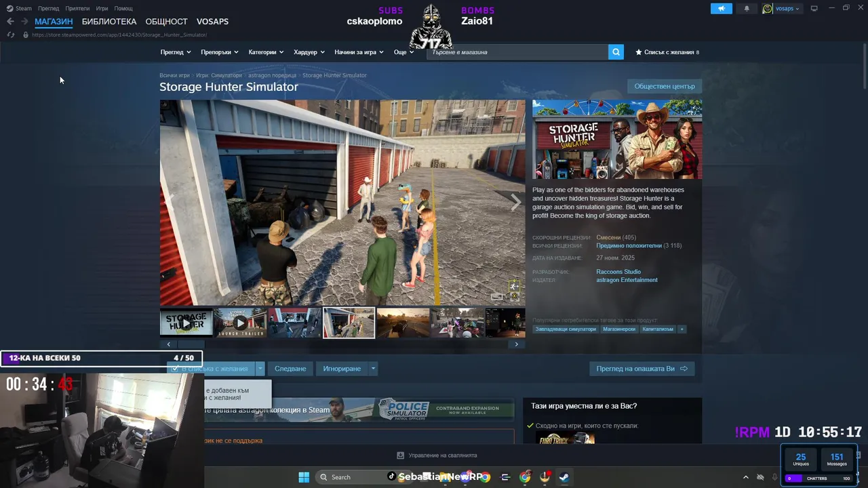
Task: Expand the Категории dropdown
Action: [x=266, y=52]
